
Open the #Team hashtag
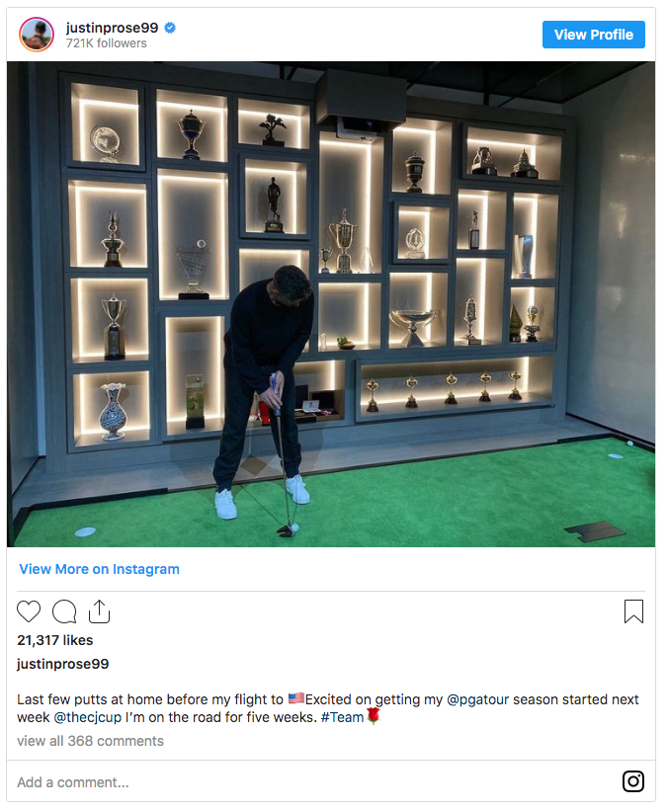(x=342, y=717)
